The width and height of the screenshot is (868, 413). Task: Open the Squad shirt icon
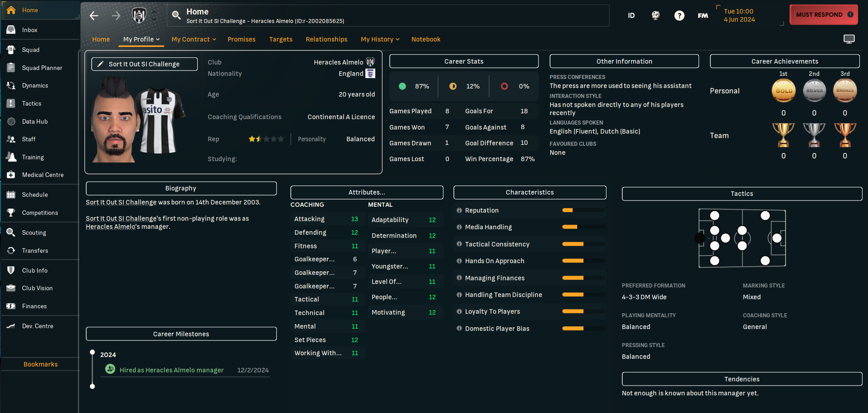pyautogui.click(x=11, y=50)
